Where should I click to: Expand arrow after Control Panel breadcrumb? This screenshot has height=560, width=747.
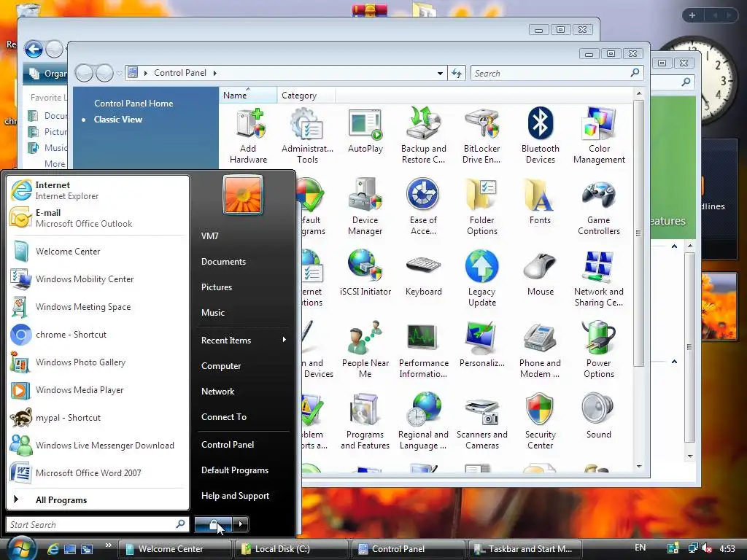(215, 73)
